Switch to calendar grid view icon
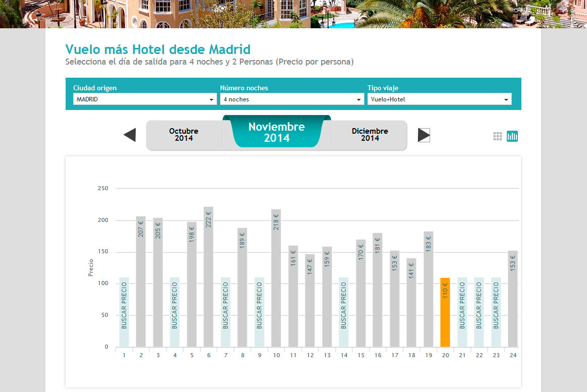Image resolution: width=587 pixels, height=392 pixels. (x=498, y=136)
